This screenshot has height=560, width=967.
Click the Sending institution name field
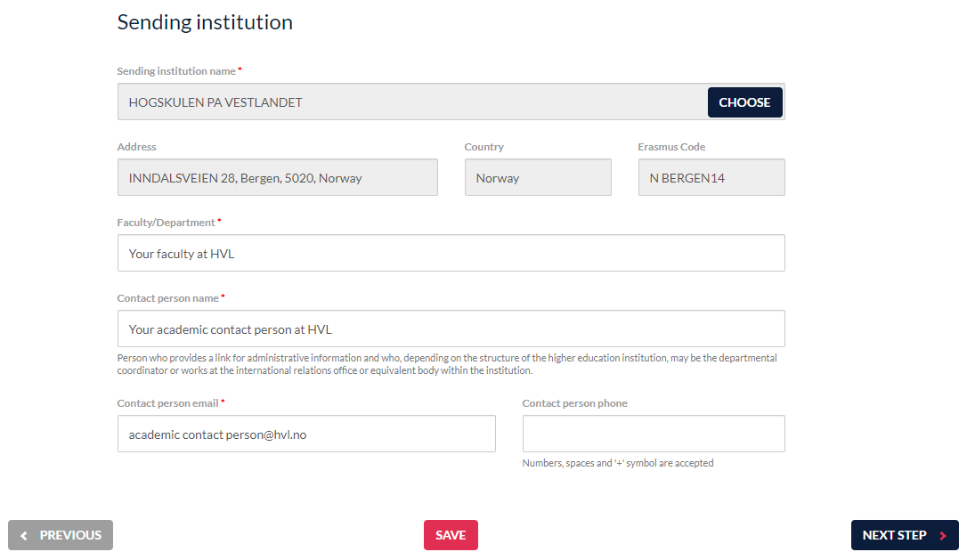[410, 102]
